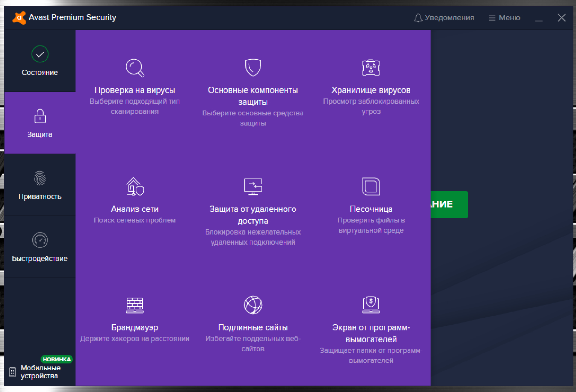
Task: Switch to the Состояние tab label
Action: (x=40, y=73)
